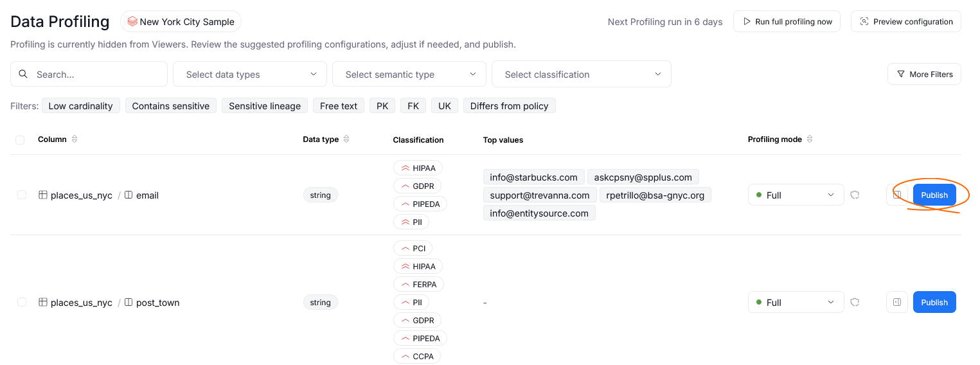Sort by the Data type header arrows
Image resolution: width=980 pixels, height=365 pixels.
click(x=347, y=139)
